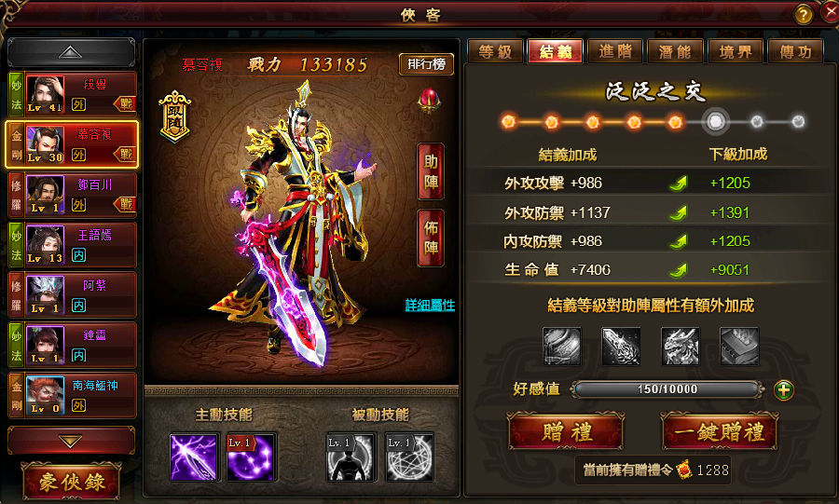This screenshot has height=504, width=839.
Task: Click the 好感值 150/10000 progress bar
Action: pos(667,389)
